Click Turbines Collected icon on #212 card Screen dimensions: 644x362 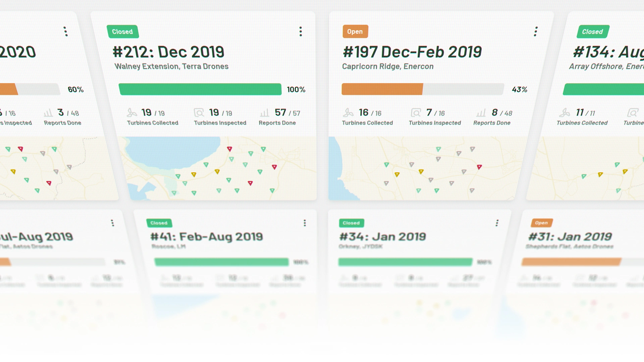click(132, 113)
